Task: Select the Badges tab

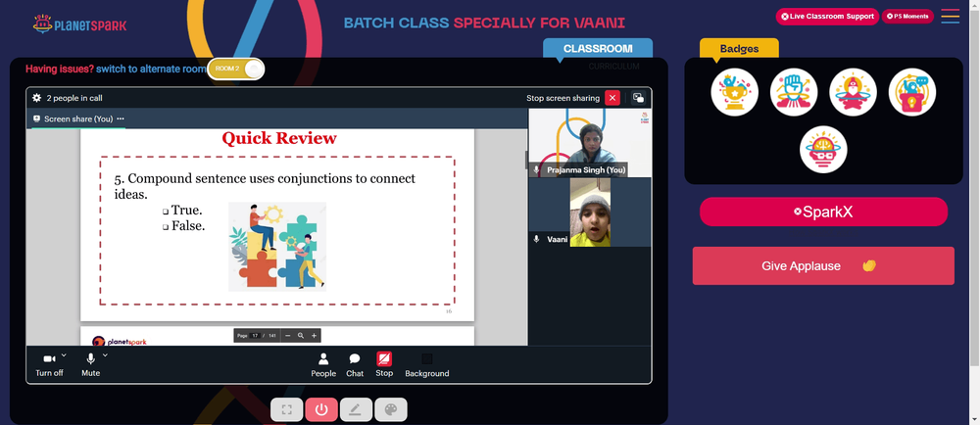Action: point(739,49)
